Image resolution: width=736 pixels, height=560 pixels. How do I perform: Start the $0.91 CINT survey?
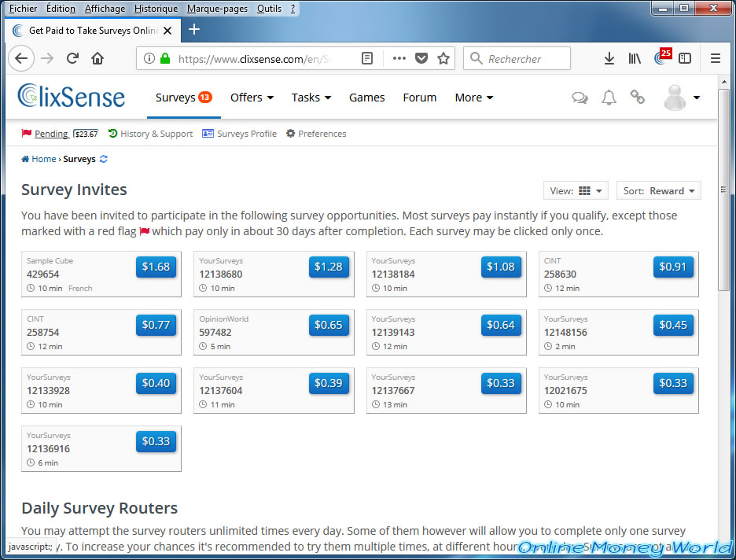673,267
